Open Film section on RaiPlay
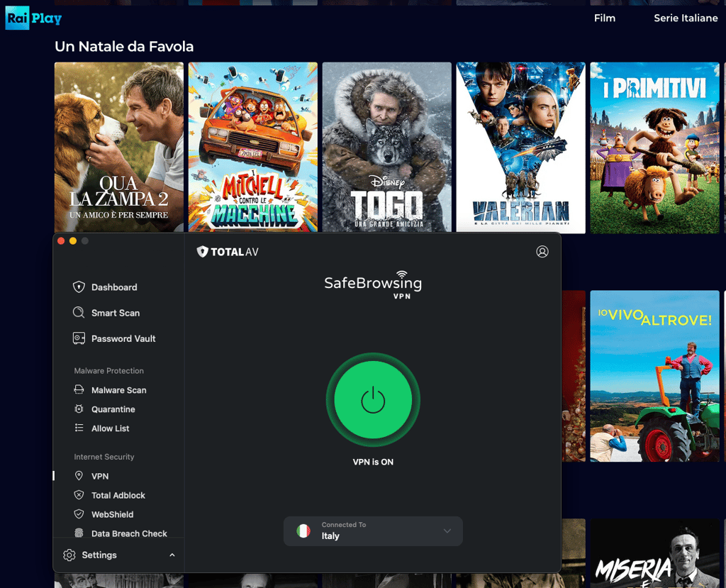Viewport: 726px width, 588px height. [x=605, y=18]
